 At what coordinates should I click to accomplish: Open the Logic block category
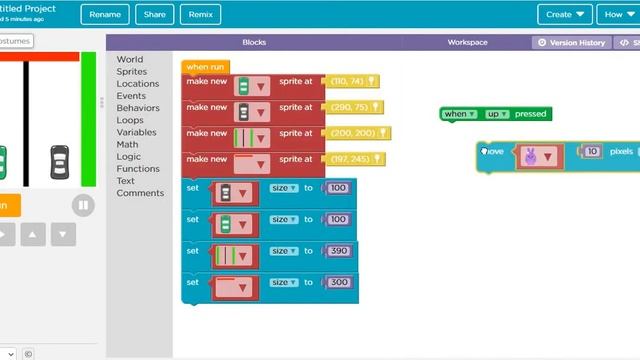129,157
